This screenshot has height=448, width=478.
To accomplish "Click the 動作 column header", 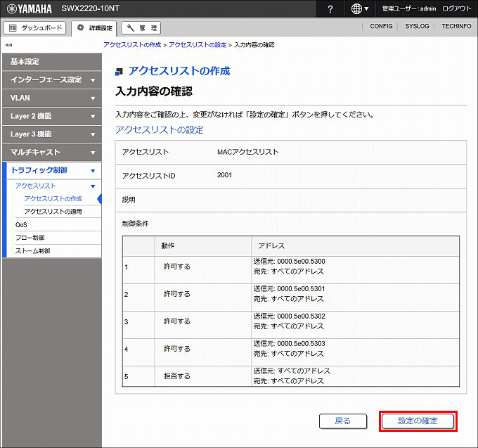I will click(168, 246).
